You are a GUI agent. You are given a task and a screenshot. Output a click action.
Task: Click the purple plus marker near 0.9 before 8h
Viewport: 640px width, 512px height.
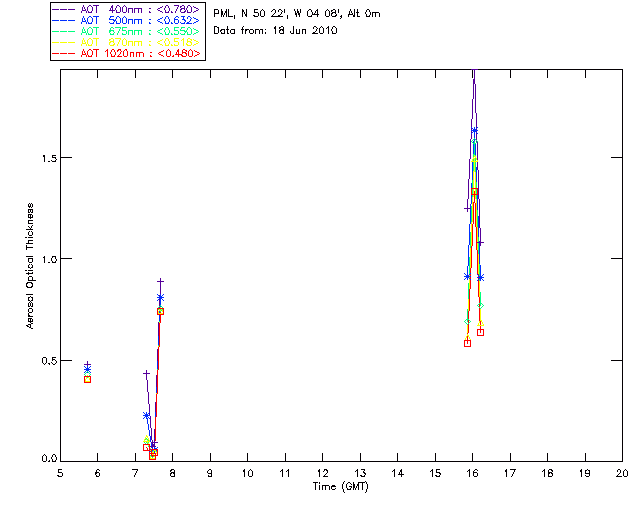click(x=160, y=281)
